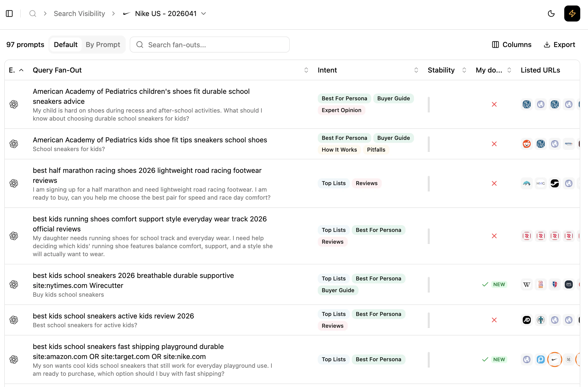Image resolution: width=588 pixels, height=387 pixels.
Task: Click Top Lists tag in fast shipping row
Action: [x=334, y=359]
